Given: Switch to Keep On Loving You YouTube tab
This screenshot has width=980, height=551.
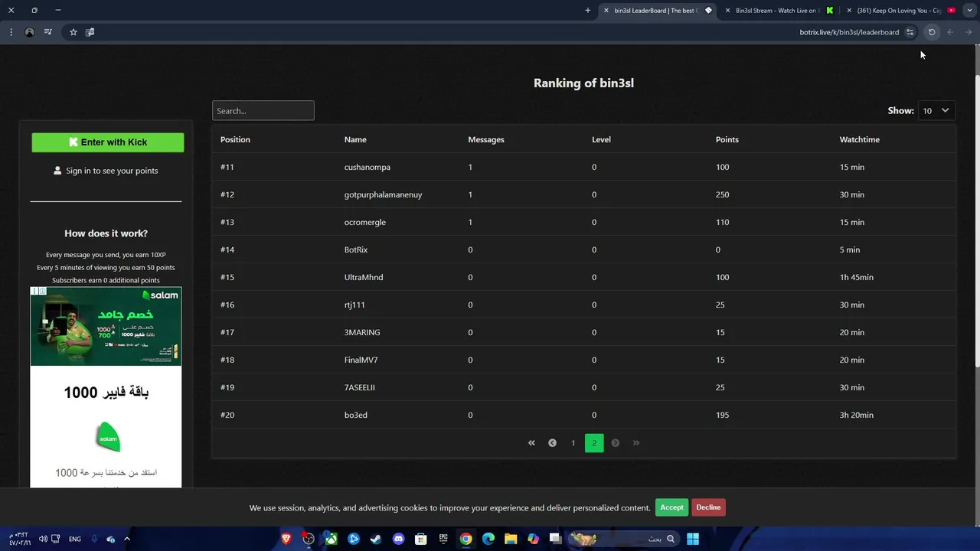Looking at the screenshot, I should (x=899, y=10).
